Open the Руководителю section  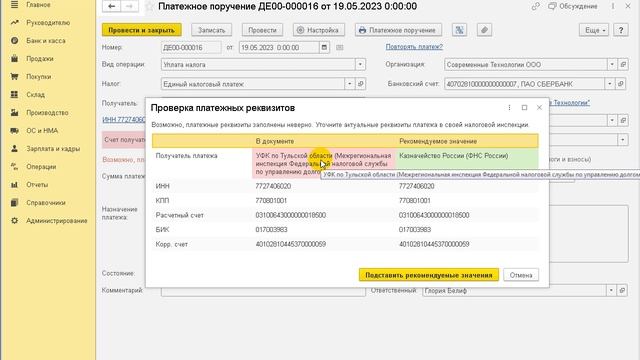(48, 23)
